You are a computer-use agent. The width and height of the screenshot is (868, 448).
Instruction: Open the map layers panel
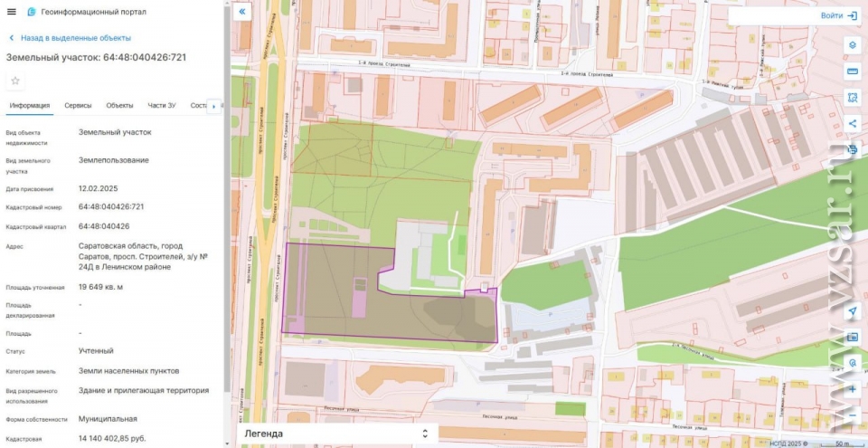click(x=853, y=45)
